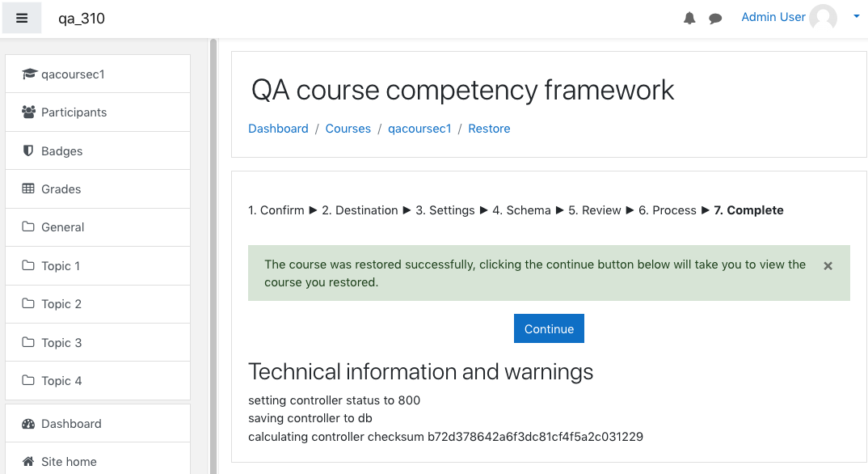Jump to the Topic 1 section

[98, 266]
